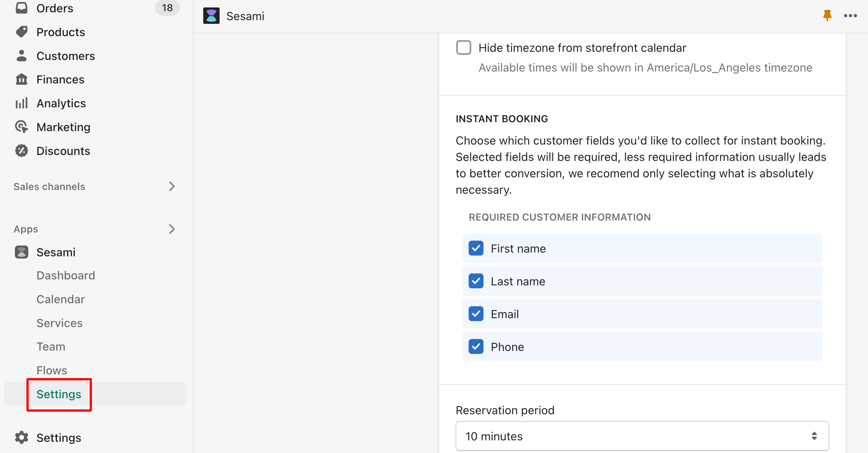The image size is (868, 453).
Task: Expand the Apps section chevron
Action: (172, 229)
